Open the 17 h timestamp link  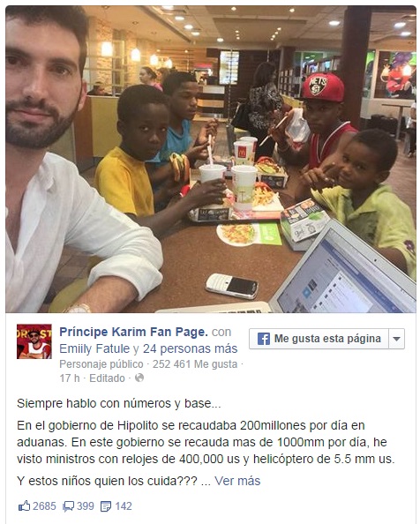70,378
